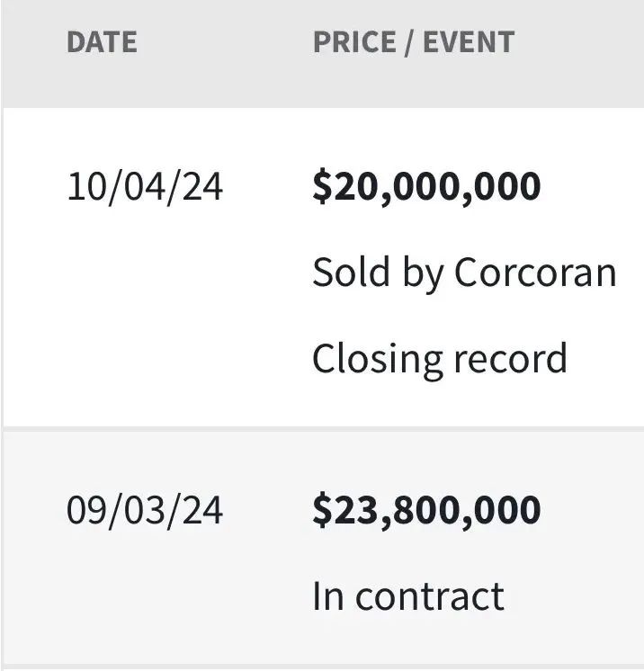Click the word Corcoran in sold row
The image size is (644, 671).
(535, 273)
